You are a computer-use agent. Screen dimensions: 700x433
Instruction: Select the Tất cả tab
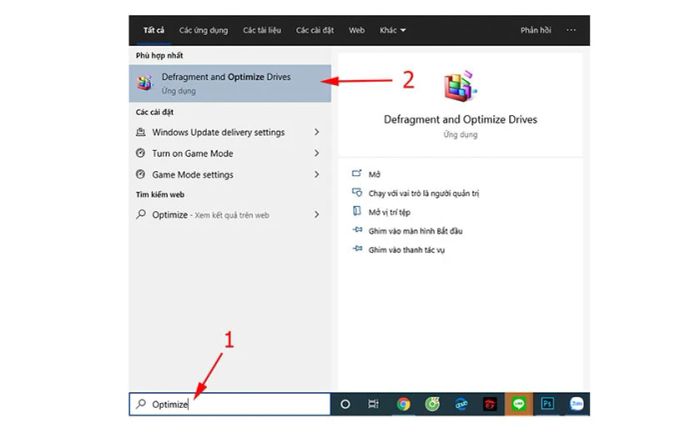154,30
